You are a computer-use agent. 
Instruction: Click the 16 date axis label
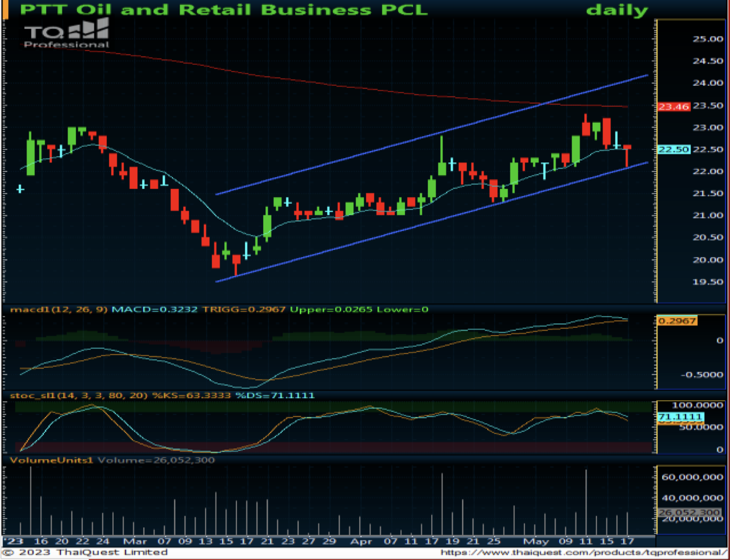[41, 541]
